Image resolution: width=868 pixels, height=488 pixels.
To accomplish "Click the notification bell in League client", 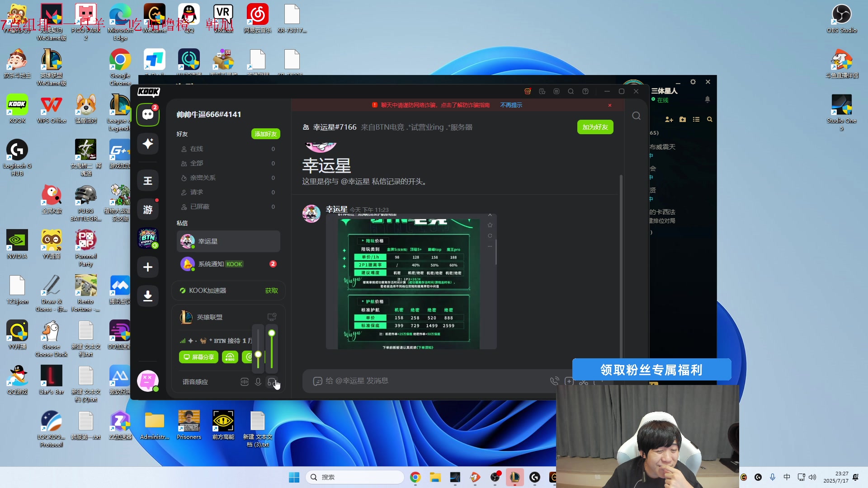I will pyautogui.click(x=708, y=99).
